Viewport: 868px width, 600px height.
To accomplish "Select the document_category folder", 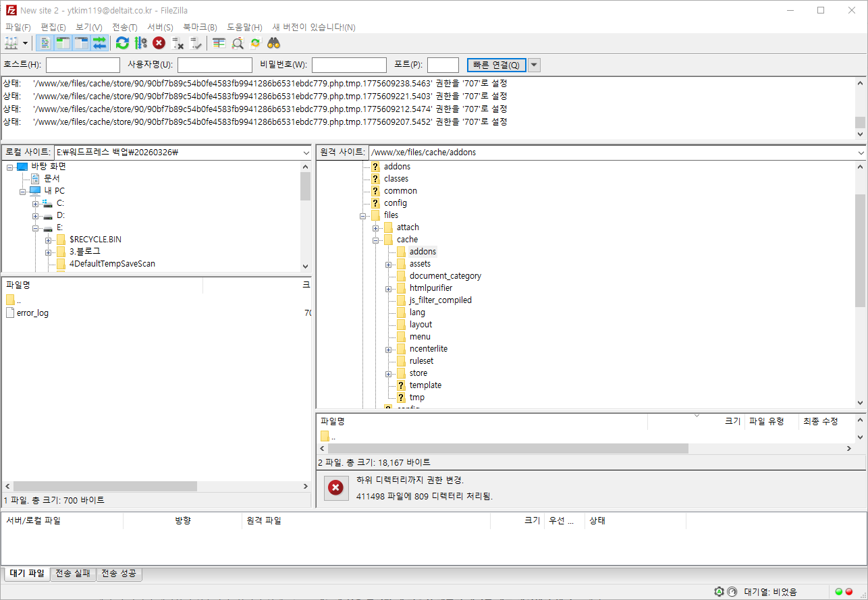I will pyautogui.click(x=445, y=276).
